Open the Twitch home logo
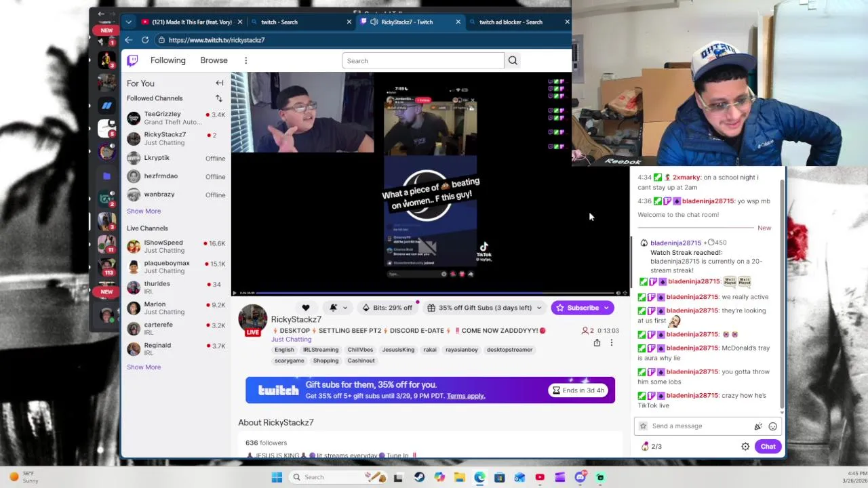Screen dimensions: 868x488 coord(132,60)
